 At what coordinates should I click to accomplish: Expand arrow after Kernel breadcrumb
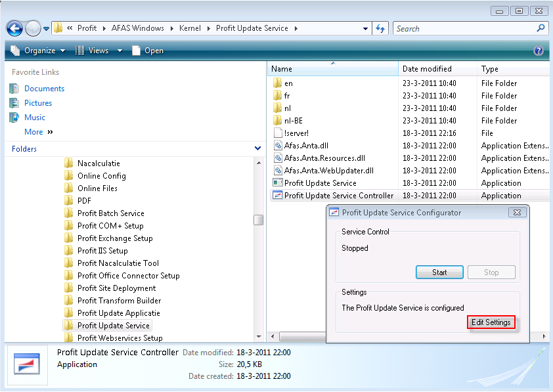click(208, 28)
